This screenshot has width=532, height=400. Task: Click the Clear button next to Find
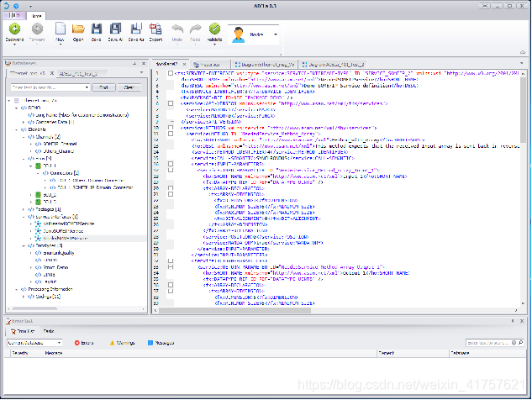128,87
